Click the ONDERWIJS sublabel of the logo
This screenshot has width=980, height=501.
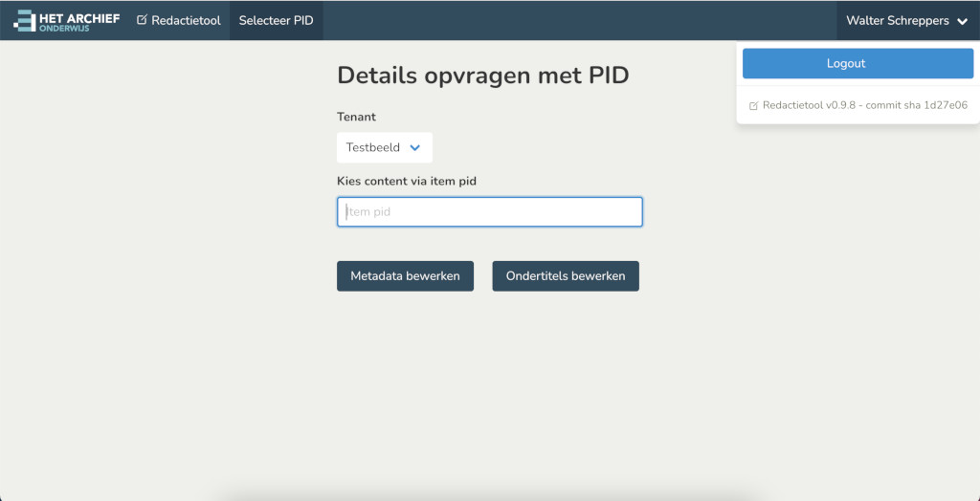[x=64, y=28]
